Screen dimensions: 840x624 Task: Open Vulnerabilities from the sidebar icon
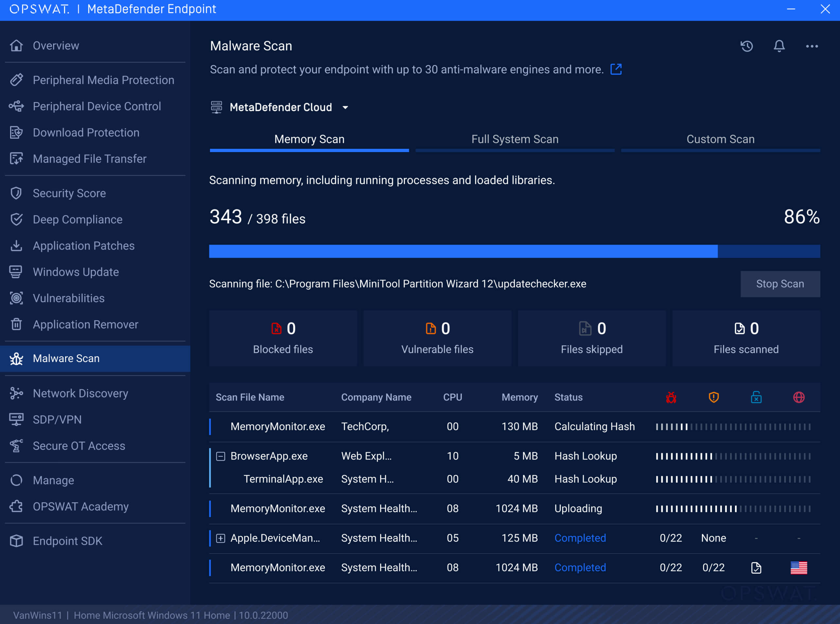point(16,298)
